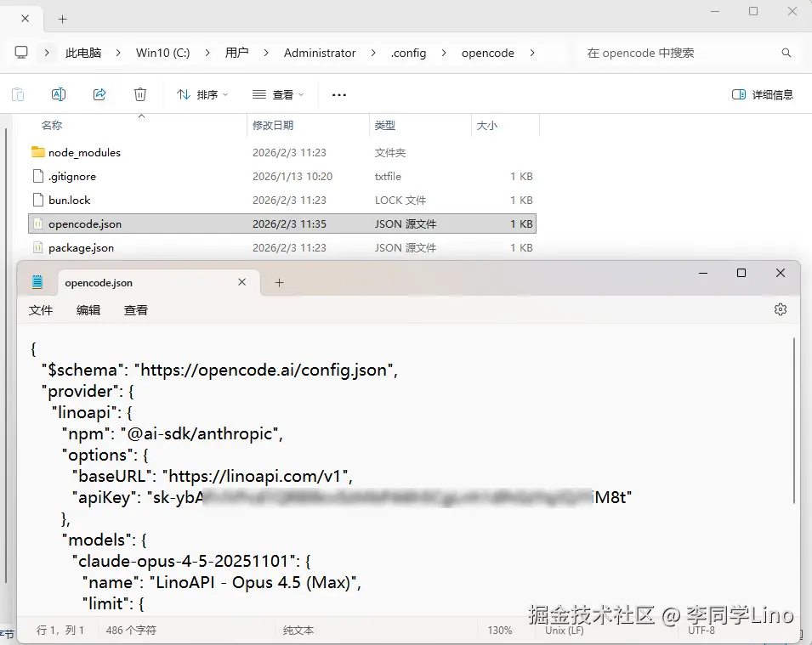The image size is (812, 645).
Task: Click the "npm": "@ai-sdk/anthropic" line
Action: [x=173, y=433]
